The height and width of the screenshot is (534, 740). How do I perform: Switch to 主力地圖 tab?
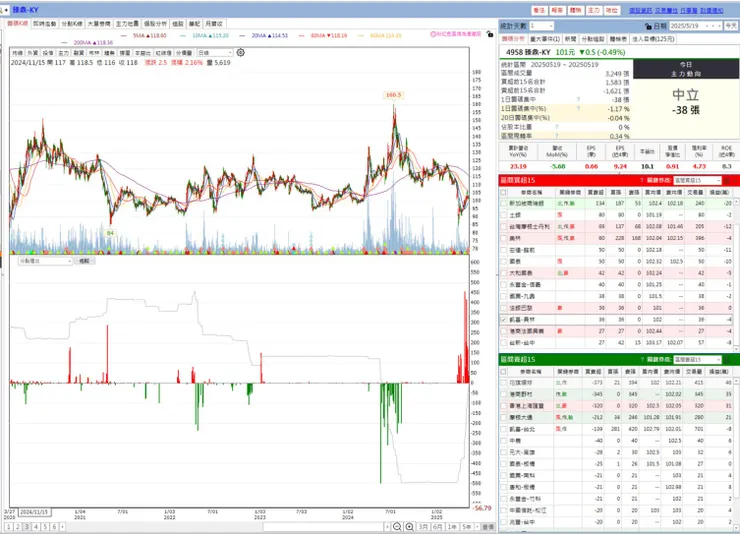point(127,24)
